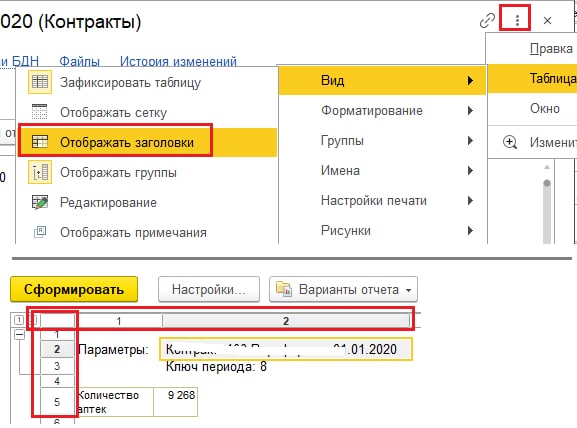Click the Варианты отчета folder icon

[284, 289]
